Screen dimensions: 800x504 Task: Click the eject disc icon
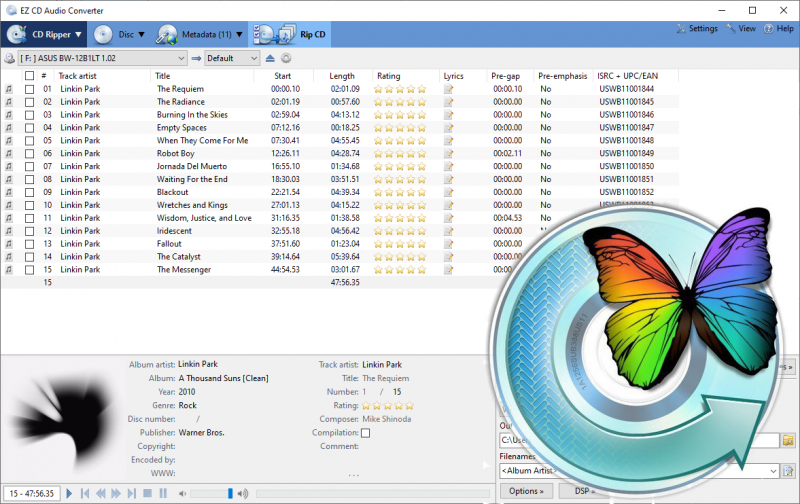click(270, 58)
